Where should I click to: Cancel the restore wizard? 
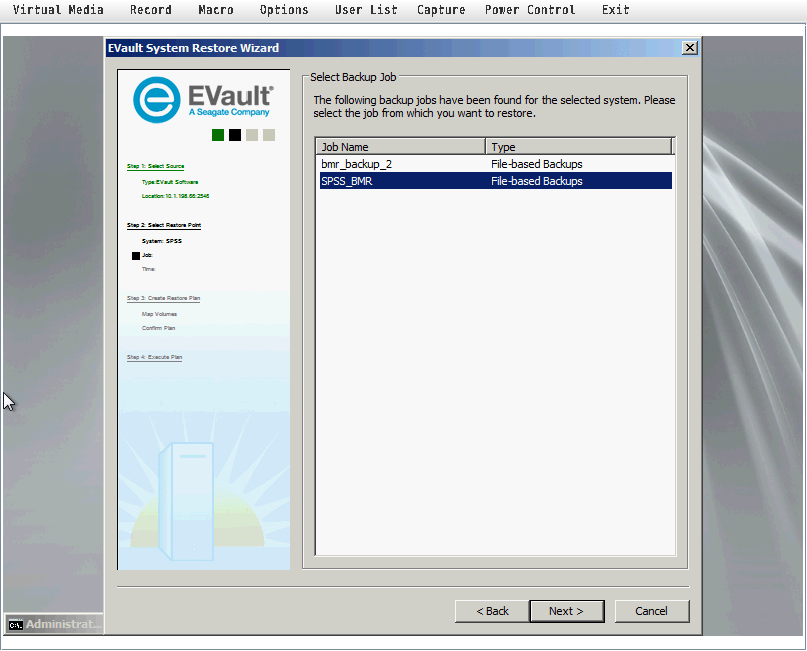click(x=652, y=611)
